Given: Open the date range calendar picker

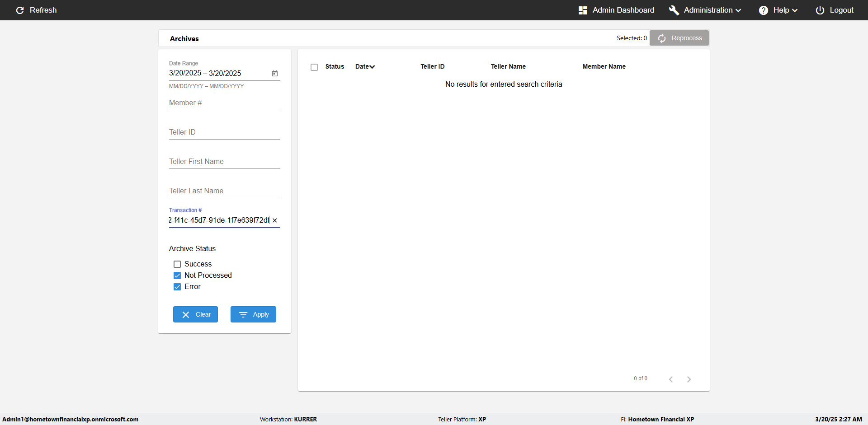Looking at the screenshot, I should click(275, 73).
